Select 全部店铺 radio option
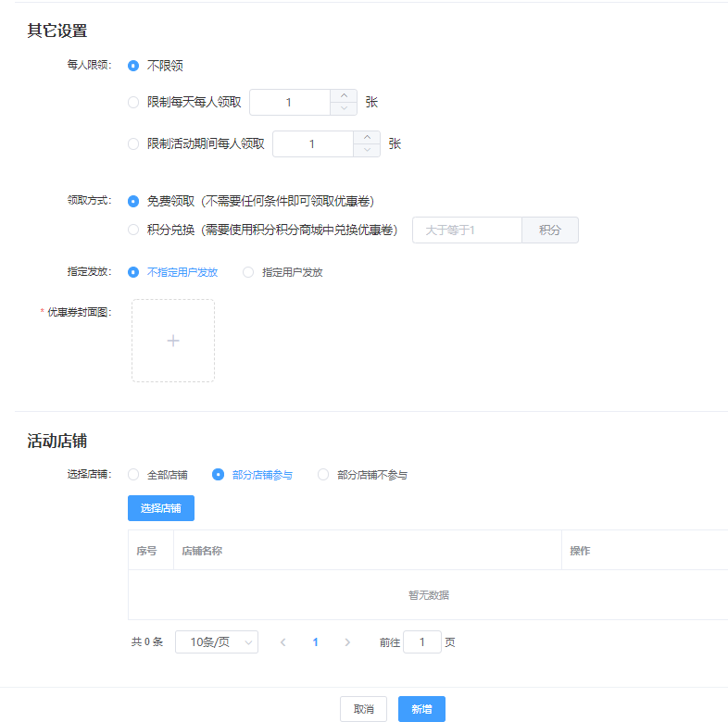The image size is (728, 722). pyautogui.click(x=133, y=475)
